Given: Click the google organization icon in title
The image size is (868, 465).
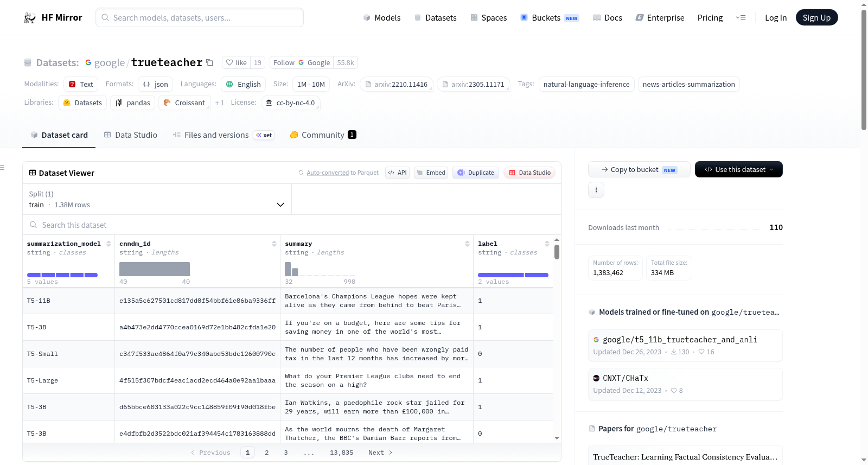Looking at the screenshot, I should [88, 62].
